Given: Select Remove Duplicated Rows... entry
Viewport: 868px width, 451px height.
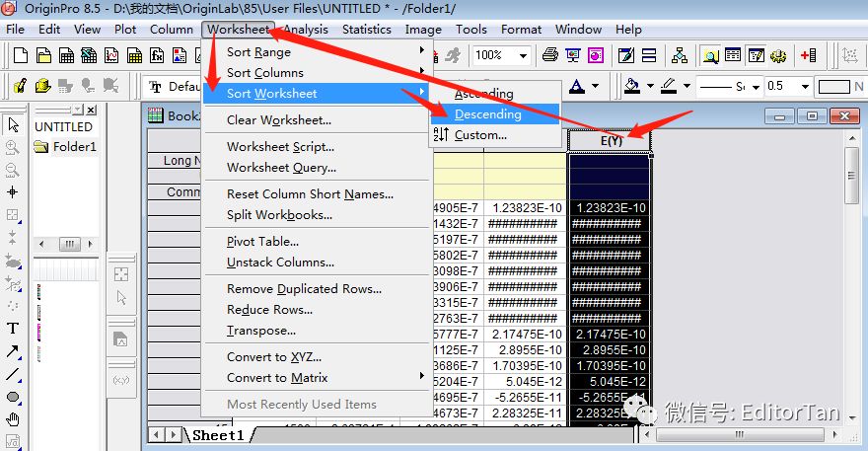Looking at the screenshot, I should click(x=318, y=289).
